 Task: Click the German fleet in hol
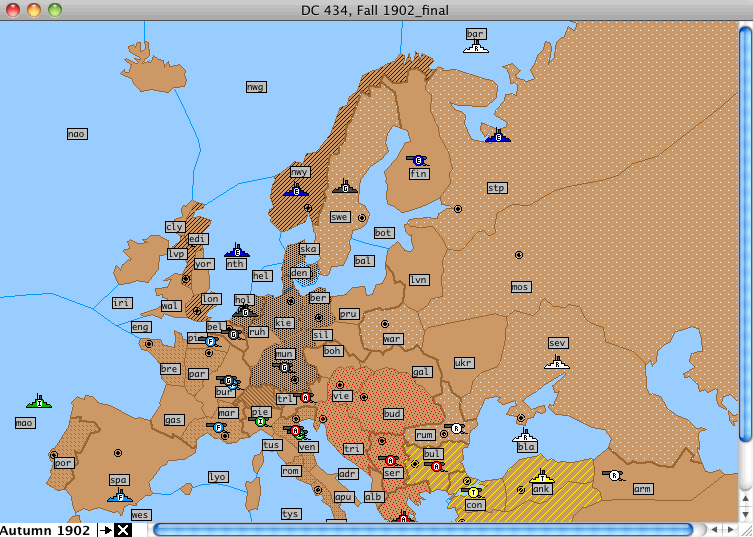click(x=245, y=311)
